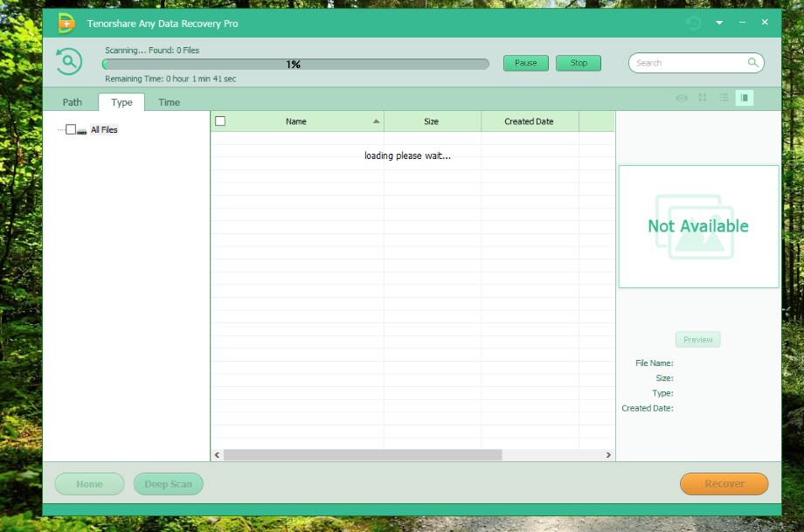The height and width of the screenshot is (532, 804).
Task: Click the magnifier icon in Search box
Action: [x=752, y=63]
